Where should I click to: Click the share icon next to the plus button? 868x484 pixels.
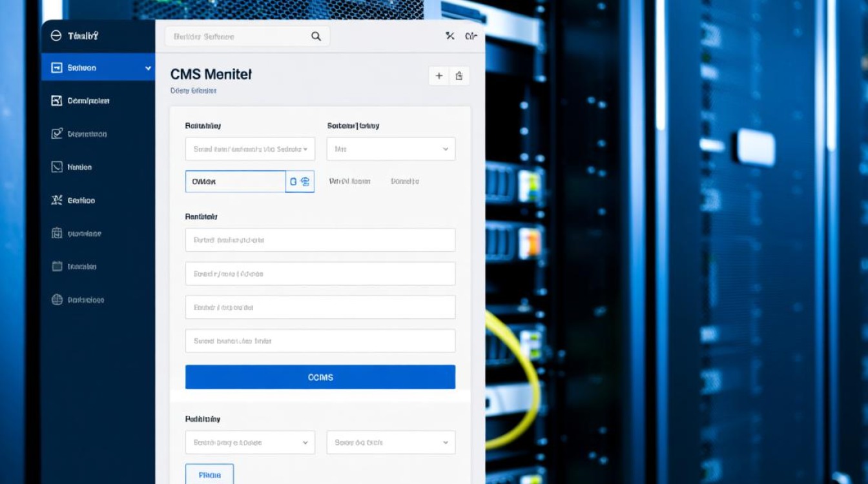point(459,76)
